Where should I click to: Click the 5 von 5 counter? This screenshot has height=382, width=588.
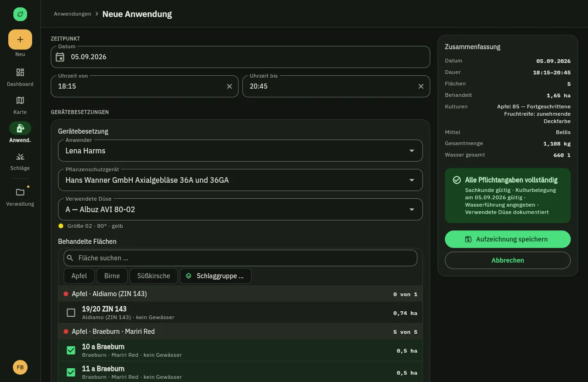tap(405, 332)
